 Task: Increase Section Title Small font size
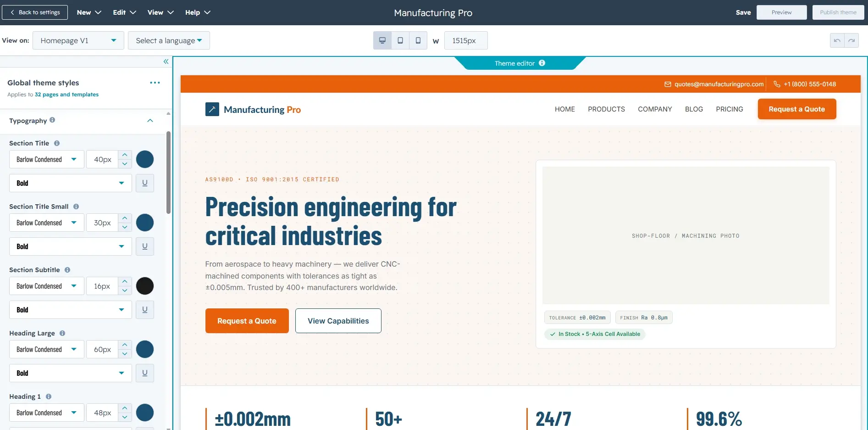click(125, 218)
